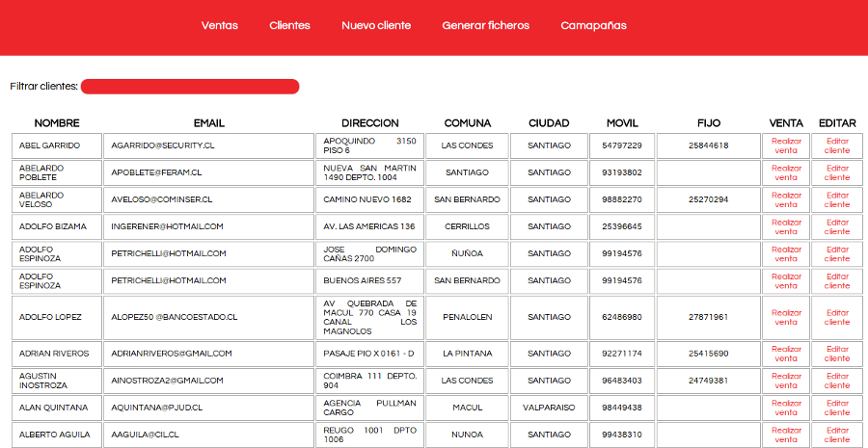The height and width of the screenshot is (448, 868).
Task: Edit client Abel Garrido
Action: [837, 145]
